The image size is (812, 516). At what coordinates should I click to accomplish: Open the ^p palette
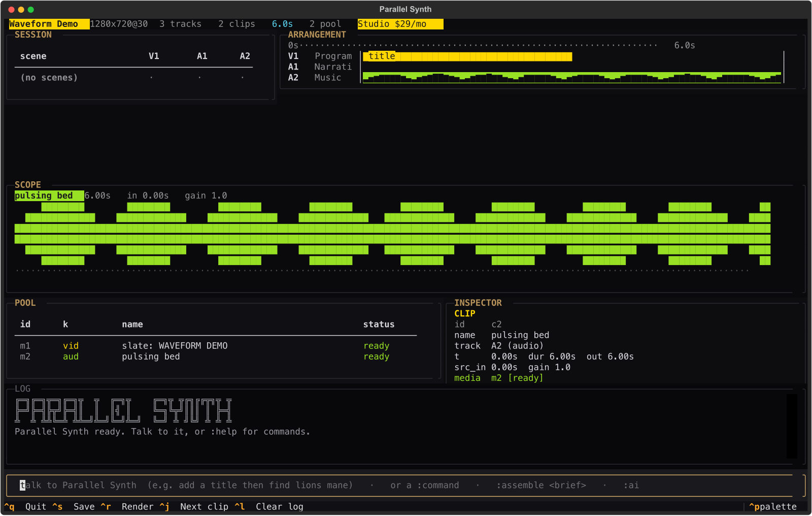click(x=773, y=507)
